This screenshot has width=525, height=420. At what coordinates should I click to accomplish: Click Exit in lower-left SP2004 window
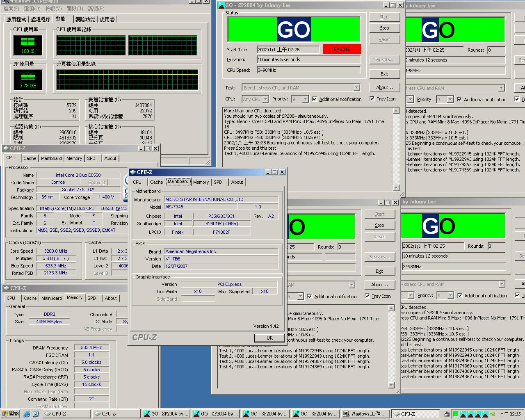point(379,271)
